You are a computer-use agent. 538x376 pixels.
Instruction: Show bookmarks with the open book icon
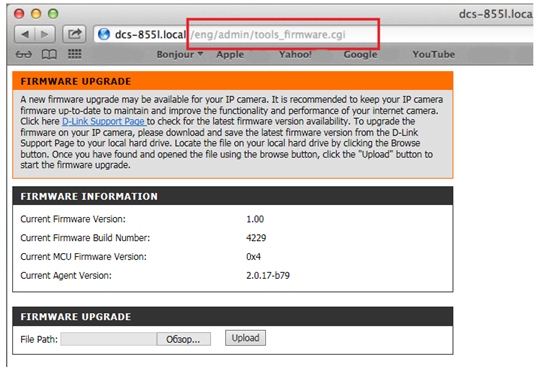(49, 54)
